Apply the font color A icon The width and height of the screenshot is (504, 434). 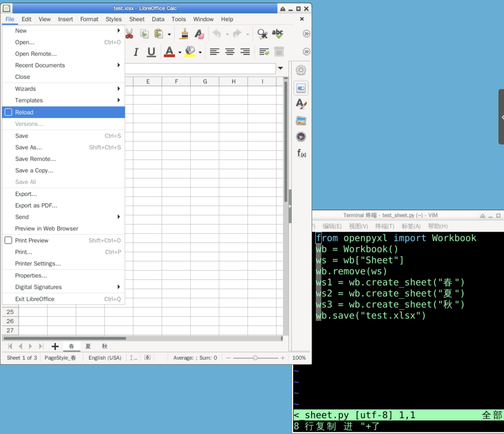[x=170, y=52]
